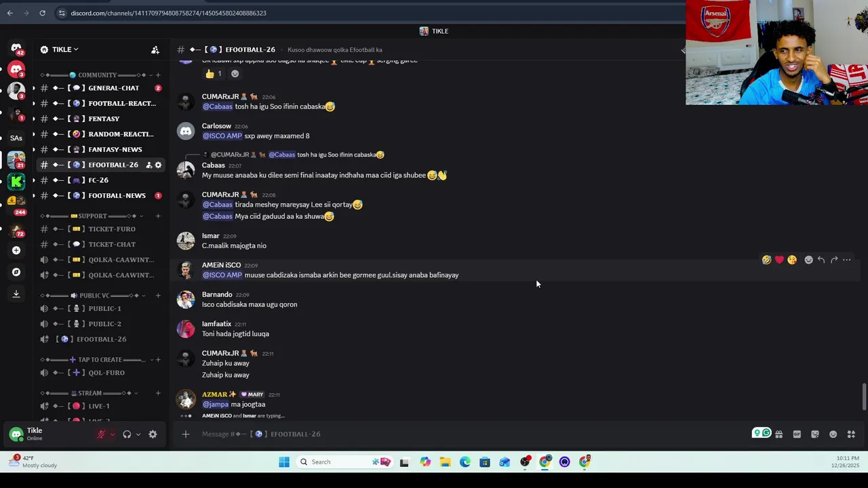
Task: Forward the AMEiN iSCO message
Action: 834,260
